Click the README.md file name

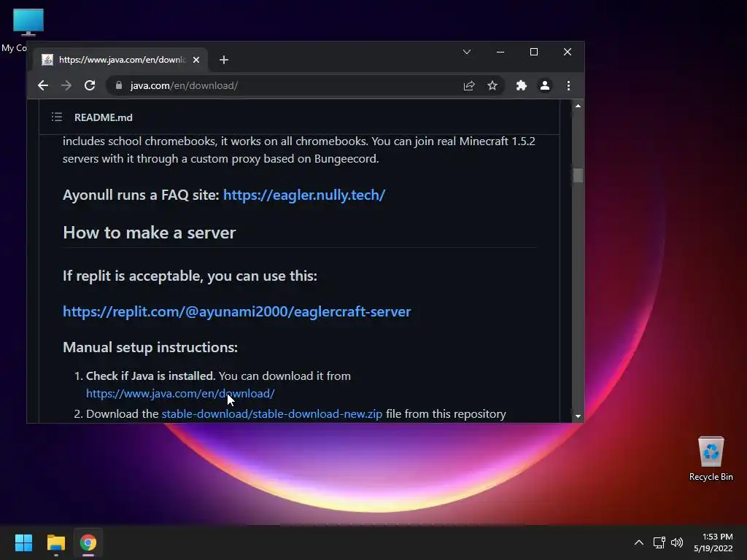point(104,117)
